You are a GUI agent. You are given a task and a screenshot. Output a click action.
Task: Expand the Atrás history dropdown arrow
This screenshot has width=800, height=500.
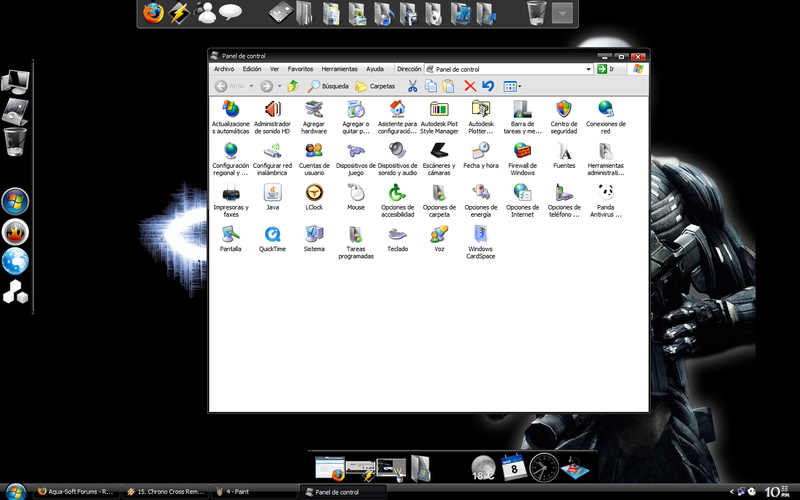(x=251, y=86)
